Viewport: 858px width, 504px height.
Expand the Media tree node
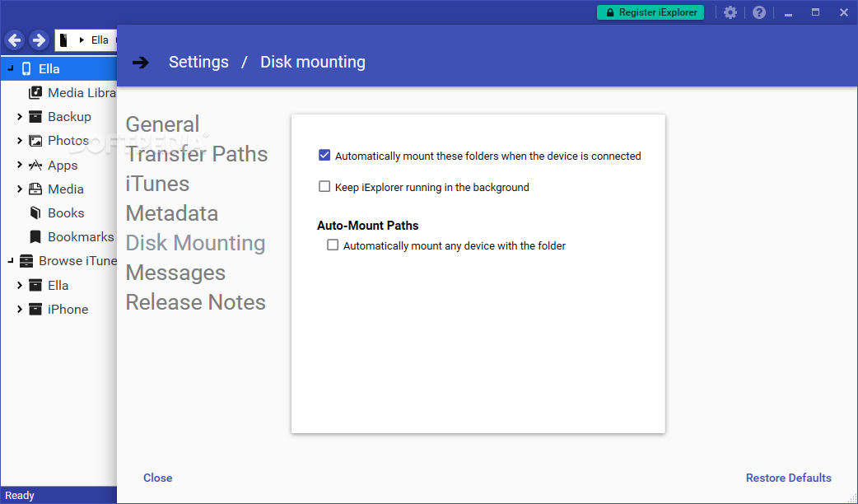(x=20, y=189)
